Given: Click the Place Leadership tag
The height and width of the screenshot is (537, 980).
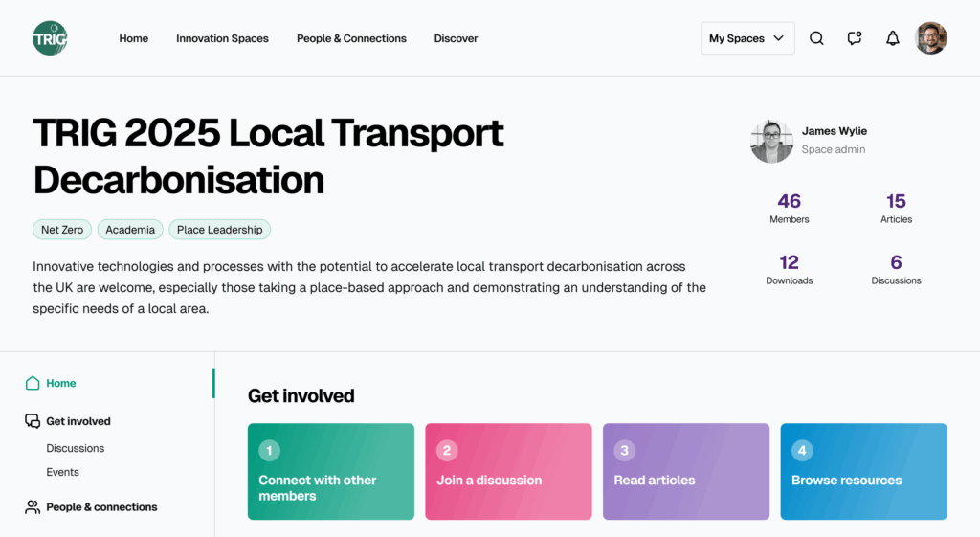Looking at the screenshot, I should (220, 230).
